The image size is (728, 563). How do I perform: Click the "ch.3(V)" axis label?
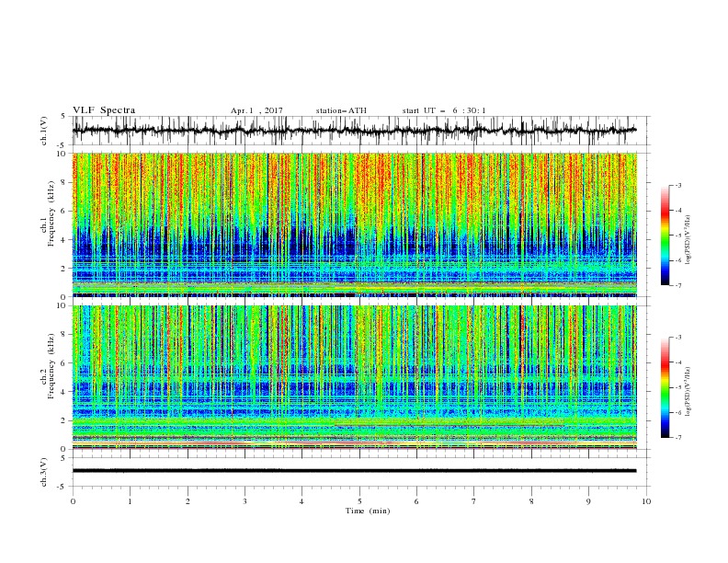coord(44,472)
